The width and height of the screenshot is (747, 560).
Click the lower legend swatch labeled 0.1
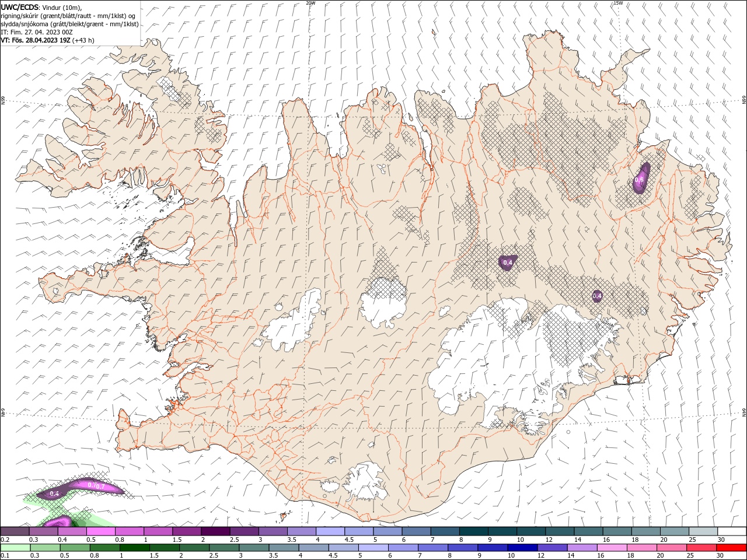pos(16,548)
